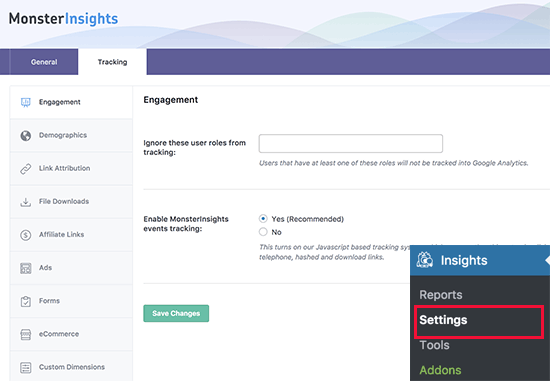
Task: Click 'Enable MonsterInsights events tracking' label
Action: [x=186, y=224]
